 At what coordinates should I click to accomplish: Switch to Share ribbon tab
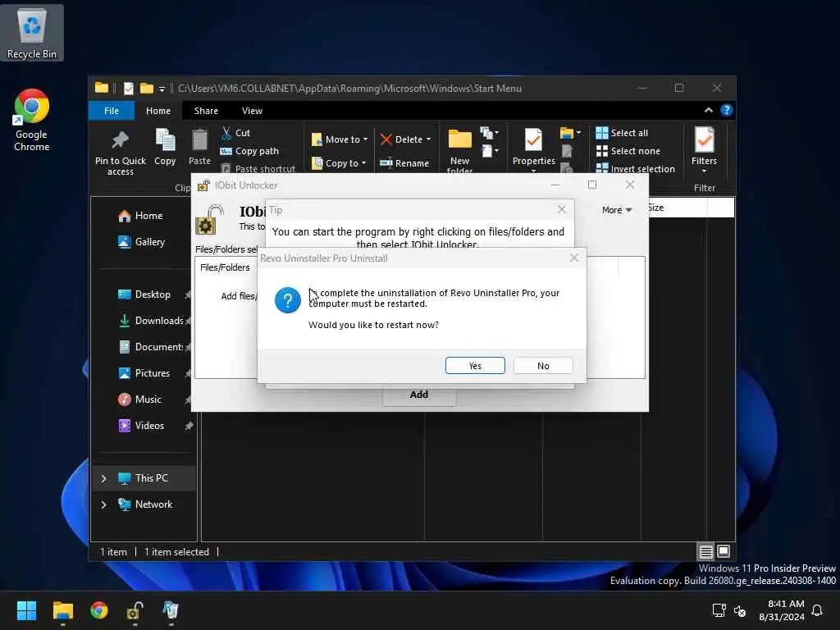point(206,111)
